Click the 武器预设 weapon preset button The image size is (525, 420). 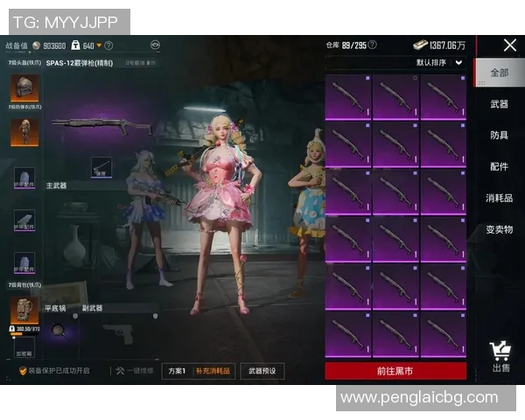pos(262,371)
